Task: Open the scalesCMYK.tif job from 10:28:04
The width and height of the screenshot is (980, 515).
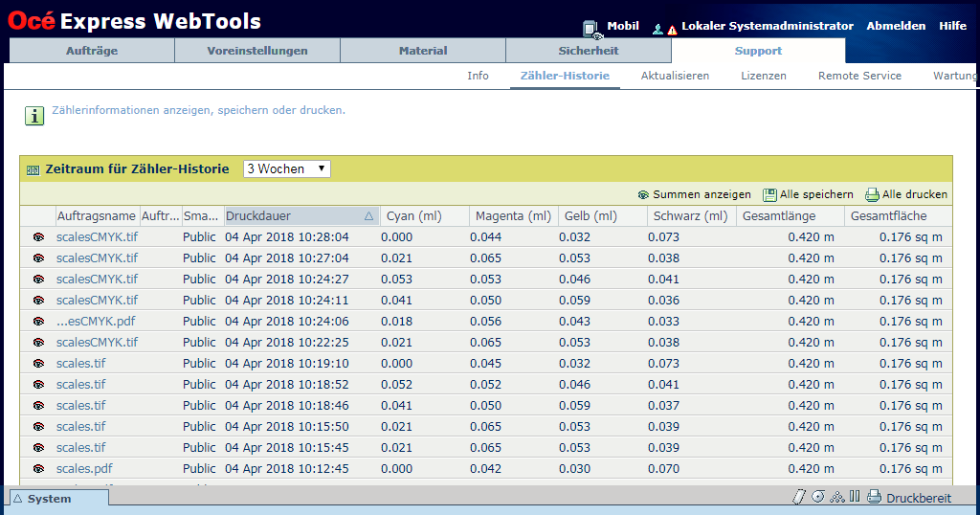Action: point(97,237)
